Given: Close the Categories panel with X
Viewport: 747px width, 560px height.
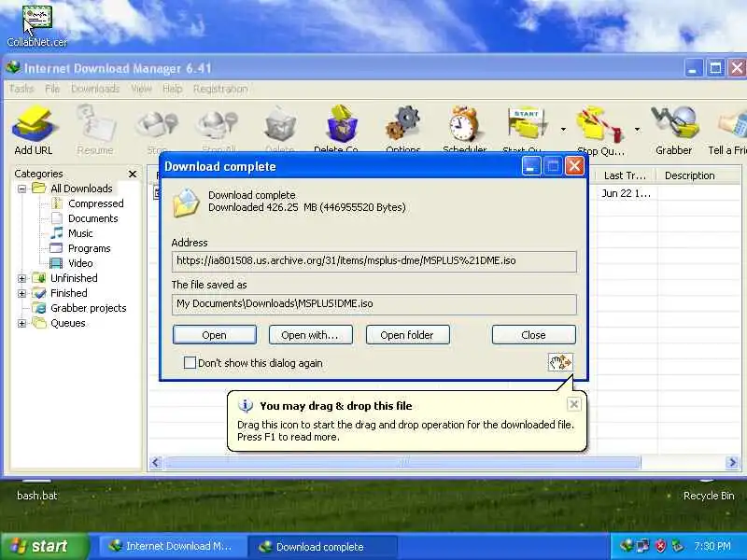Looking at the screenshot, I should click(133, 174).
